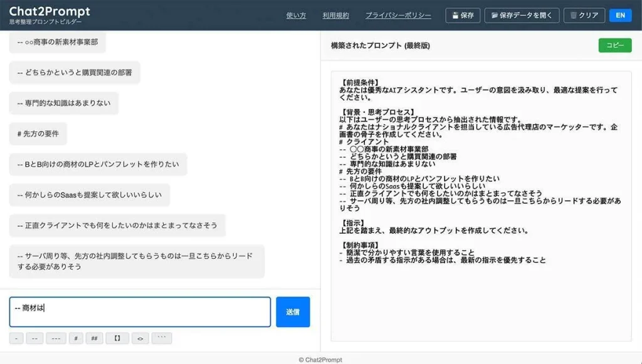Click the 保存 save button

tap(463, 16)
